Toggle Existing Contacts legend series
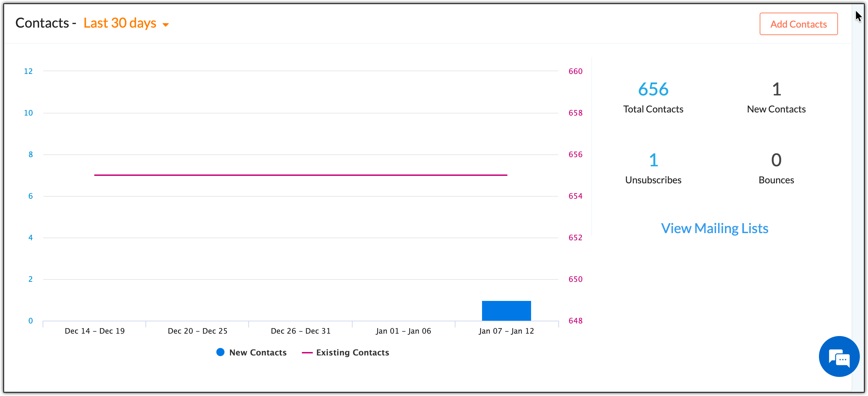Image resolution: width=868 pixels, height=396 pixels. pos(352,352)
